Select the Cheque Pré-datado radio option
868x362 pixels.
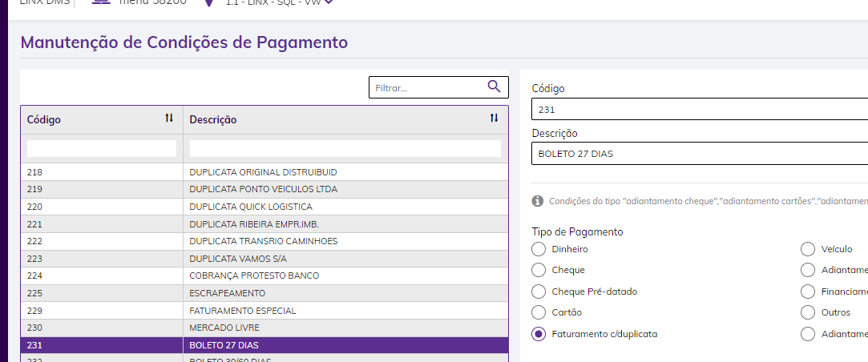pos(539,292)
